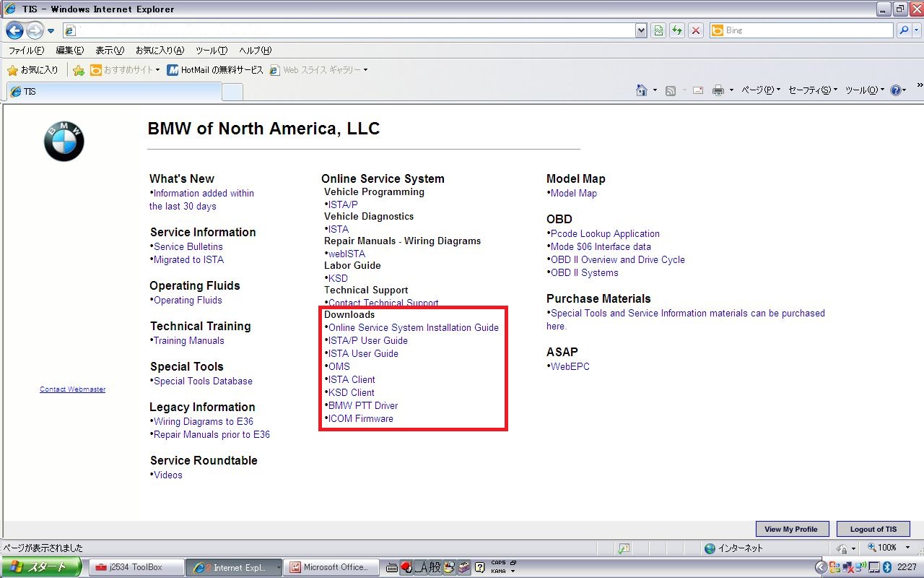Screen dimensions: 924x578
Task: Open the Wiring Diagrams to E36 link
Action: [x=204, y=421]
